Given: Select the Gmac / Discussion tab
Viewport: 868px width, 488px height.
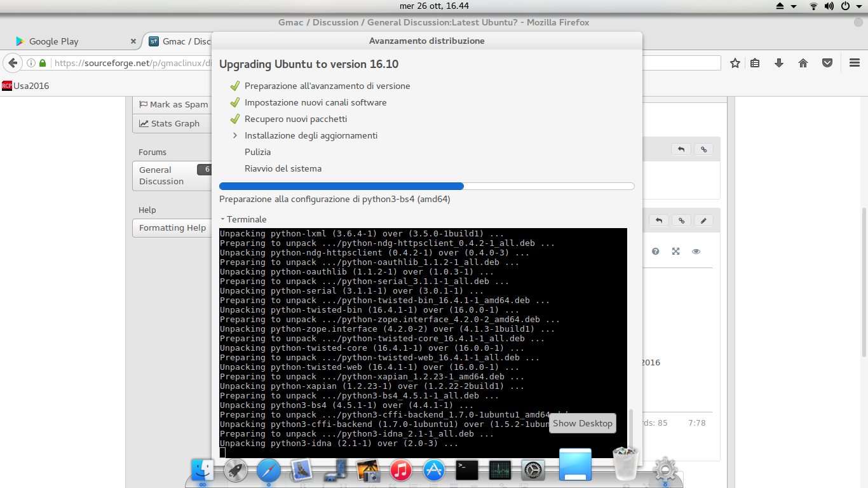Looking at the screenshot, I should [179, 41].
